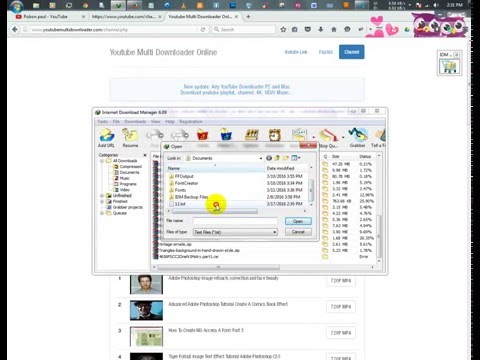Click the blue Channel button on webpage
This screenshot has height=360, width=480.
click(352, 52)
